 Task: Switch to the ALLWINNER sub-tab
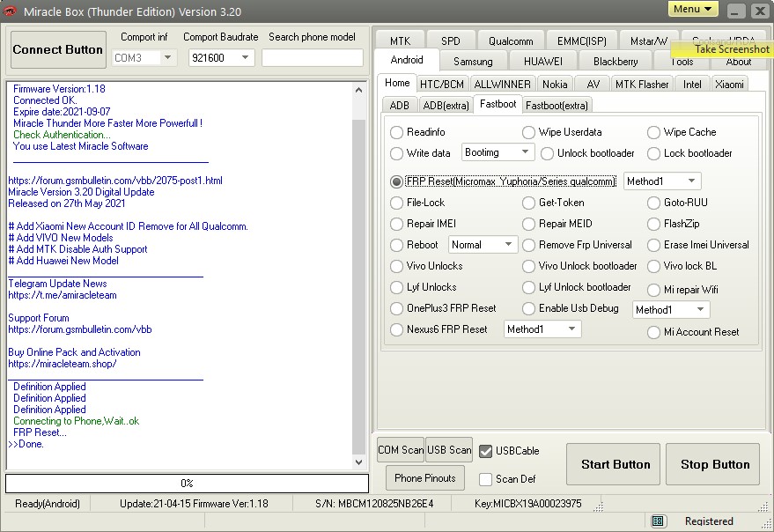click(502, 85)
